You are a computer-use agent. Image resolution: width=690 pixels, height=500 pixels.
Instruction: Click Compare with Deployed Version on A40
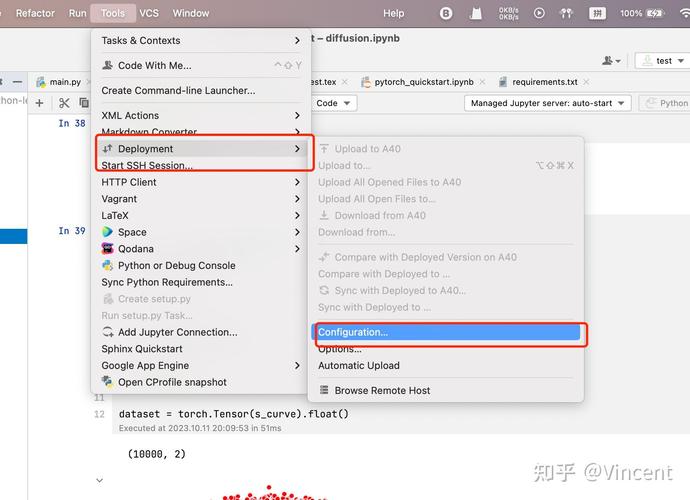click(x=446, y=257)
